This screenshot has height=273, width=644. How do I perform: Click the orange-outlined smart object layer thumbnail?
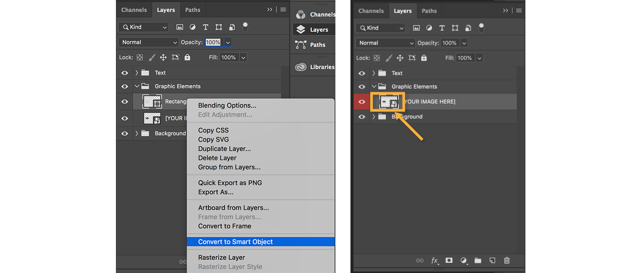click(x=389, y=101)
